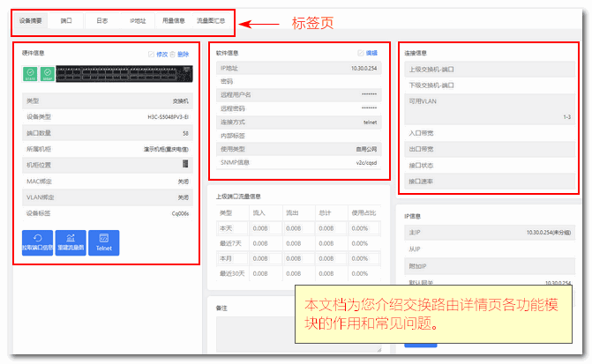Image resolution: width=592 pixels, height=364 pixels.
Task: Click the green STATE status icon
Action: 30,74
